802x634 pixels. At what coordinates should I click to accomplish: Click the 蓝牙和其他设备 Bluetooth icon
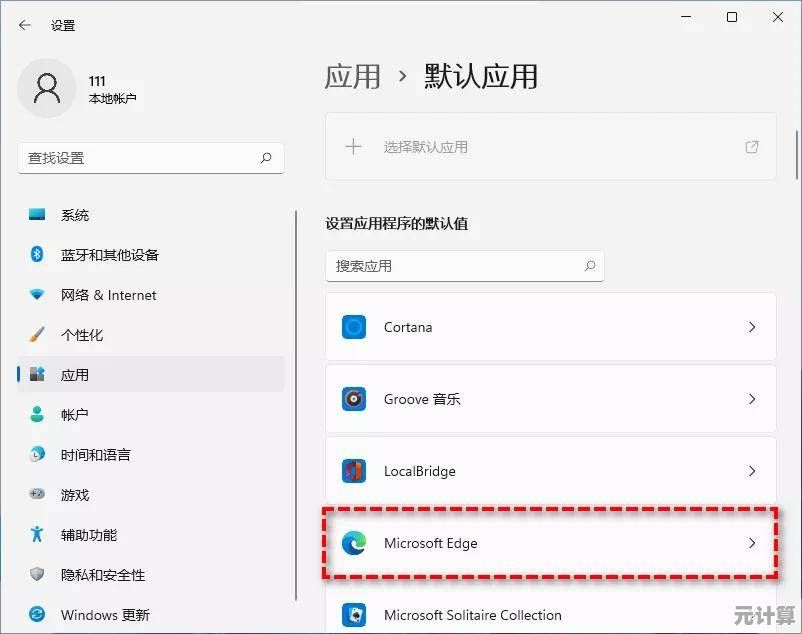(x=37, y=255)
